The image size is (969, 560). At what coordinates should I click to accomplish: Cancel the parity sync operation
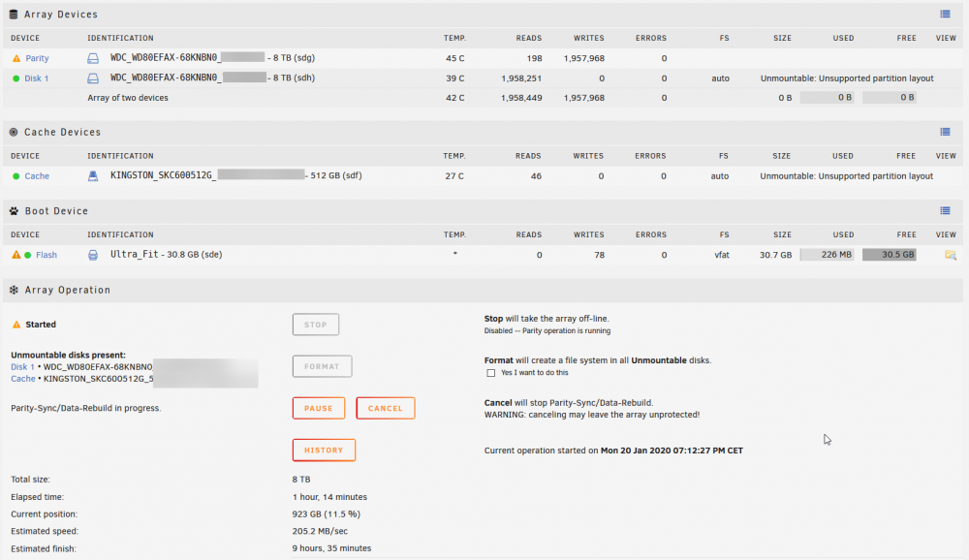tap(386, 408)
